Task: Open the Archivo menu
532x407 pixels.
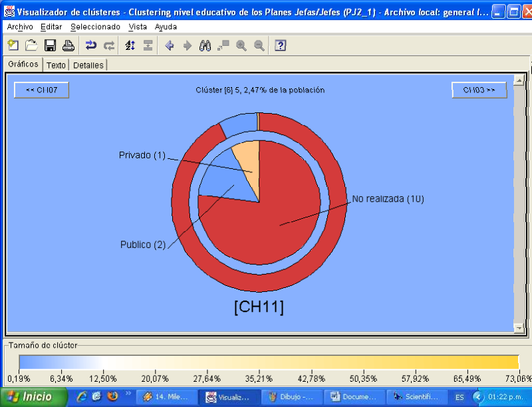Action: [x=20, y=27]
